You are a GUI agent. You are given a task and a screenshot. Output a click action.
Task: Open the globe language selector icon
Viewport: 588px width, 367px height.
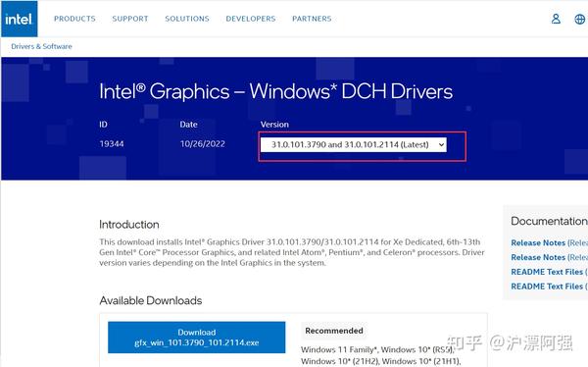(x=580, y=19)
